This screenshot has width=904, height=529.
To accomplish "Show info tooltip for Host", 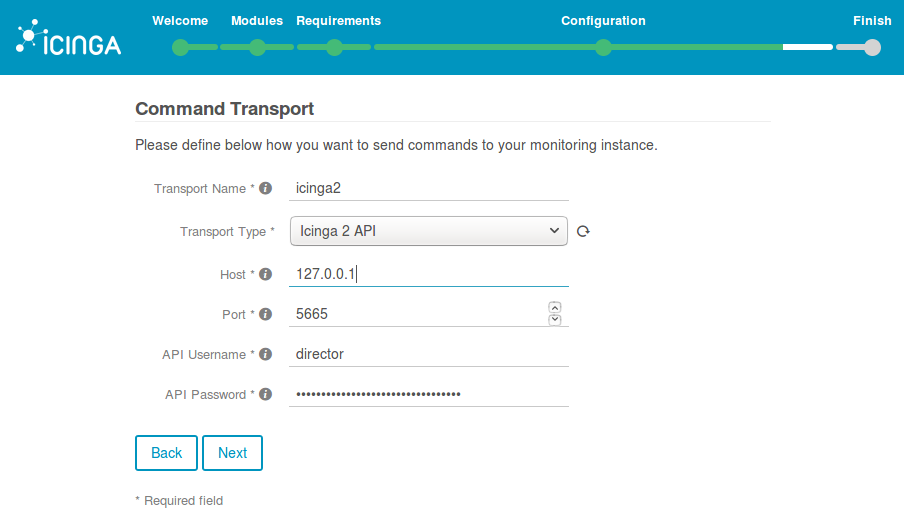I will [265, 274].
